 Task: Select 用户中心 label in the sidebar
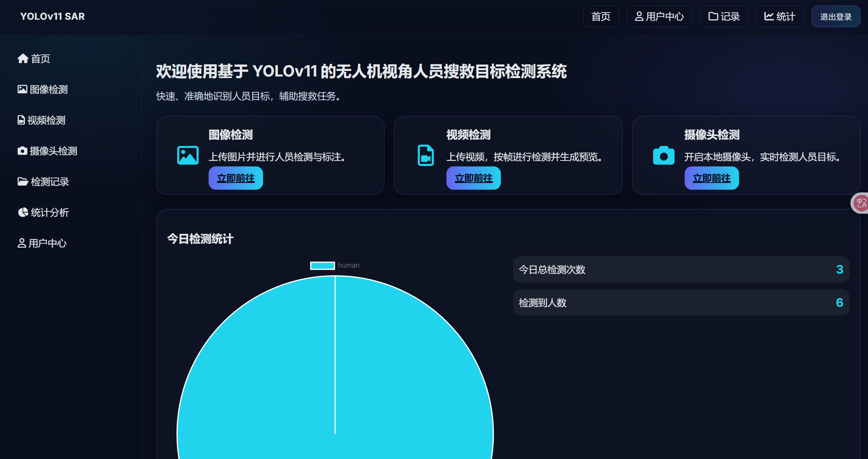[x=48, y=243]
